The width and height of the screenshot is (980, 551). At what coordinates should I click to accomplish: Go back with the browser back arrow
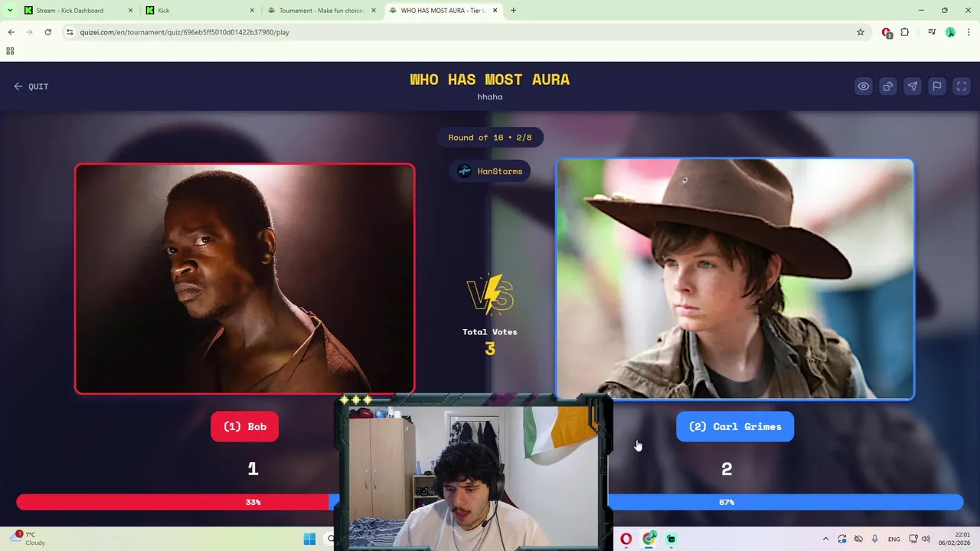point(11,32)
